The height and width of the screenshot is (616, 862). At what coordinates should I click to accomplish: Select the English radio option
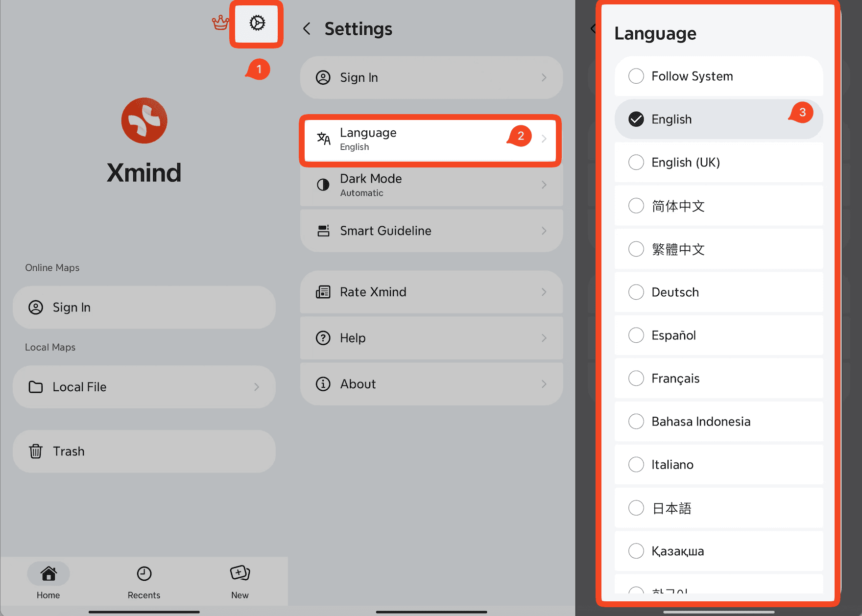[x=636, y=119]
